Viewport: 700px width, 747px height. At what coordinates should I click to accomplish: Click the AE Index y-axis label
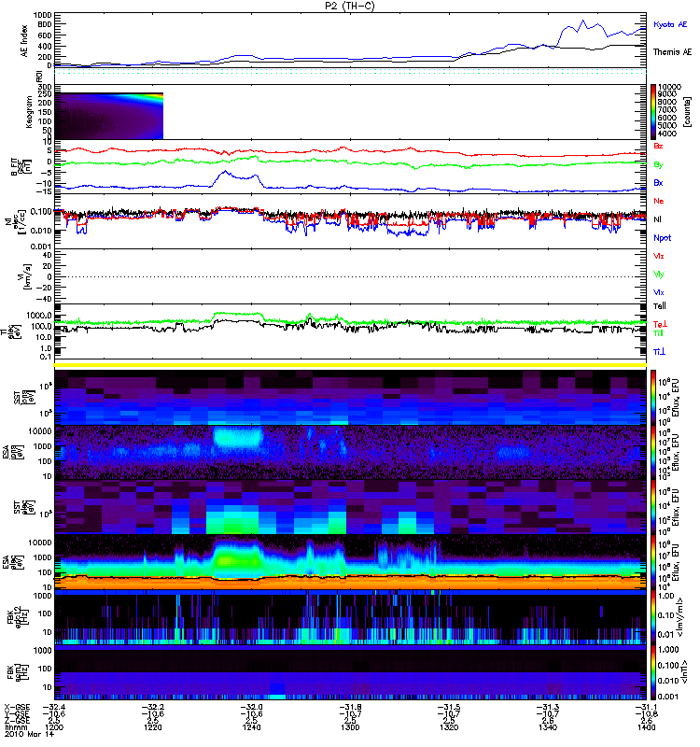pyautogui.click(x=24, y=41)
